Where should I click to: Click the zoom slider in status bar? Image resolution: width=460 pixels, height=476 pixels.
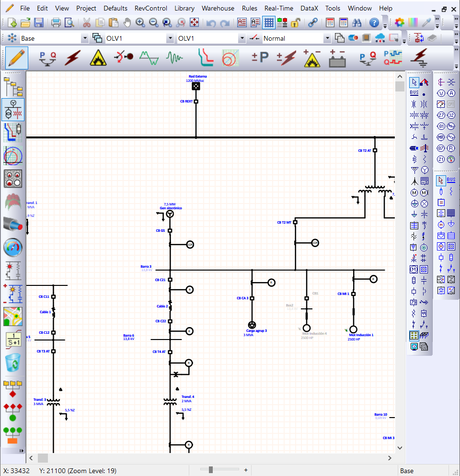point(210,470)
